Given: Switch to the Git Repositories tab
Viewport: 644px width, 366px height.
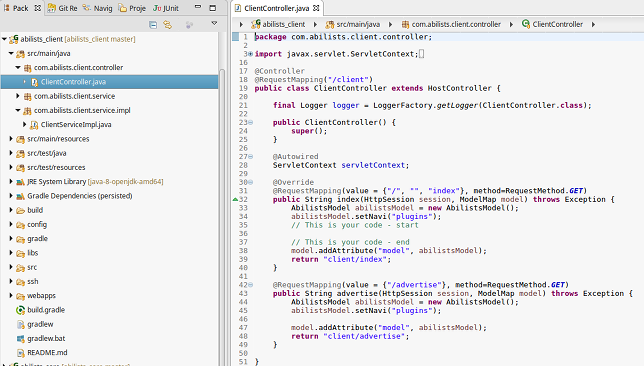Looking at the screenshot, I should [x=62, y=8].
